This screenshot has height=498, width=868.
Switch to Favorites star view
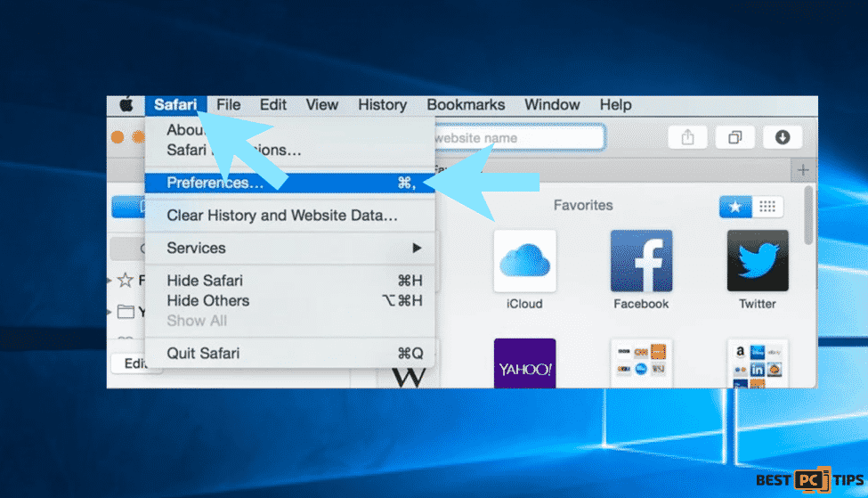pos(735,207)
